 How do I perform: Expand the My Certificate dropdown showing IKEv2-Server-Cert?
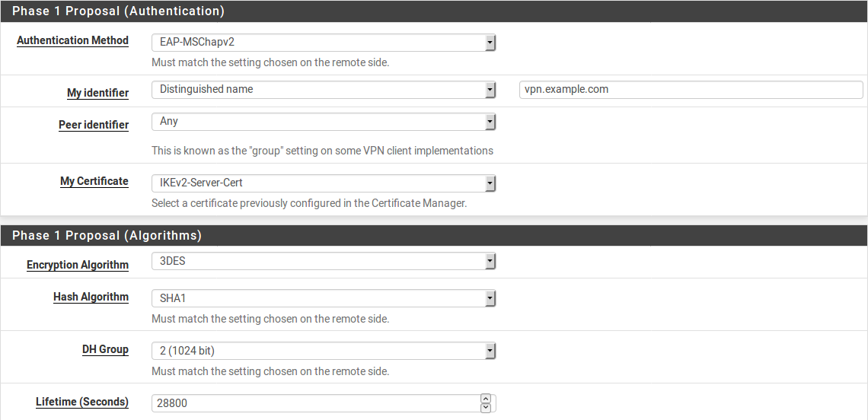click(324, 183)
